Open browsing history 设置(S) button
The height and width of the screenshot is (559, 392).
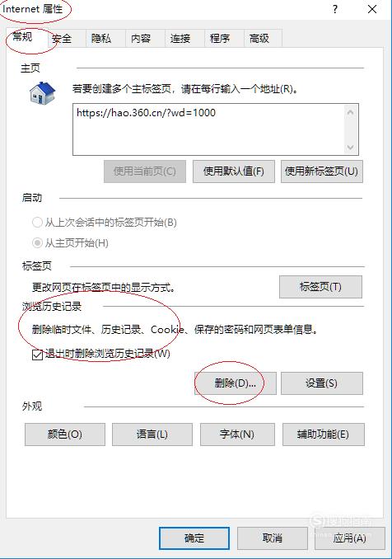(322, 383)
